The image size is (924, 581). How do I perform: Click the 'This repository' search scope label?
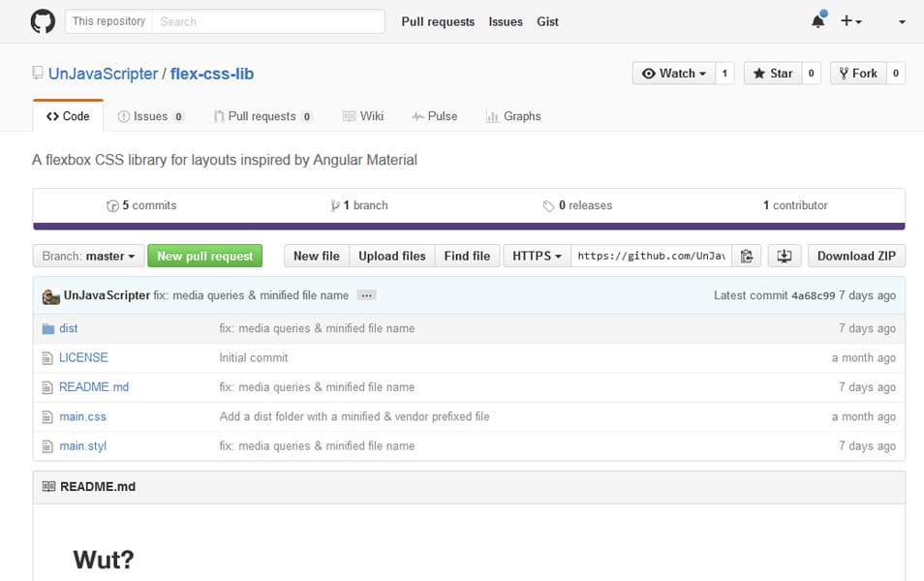click(108, 21)
